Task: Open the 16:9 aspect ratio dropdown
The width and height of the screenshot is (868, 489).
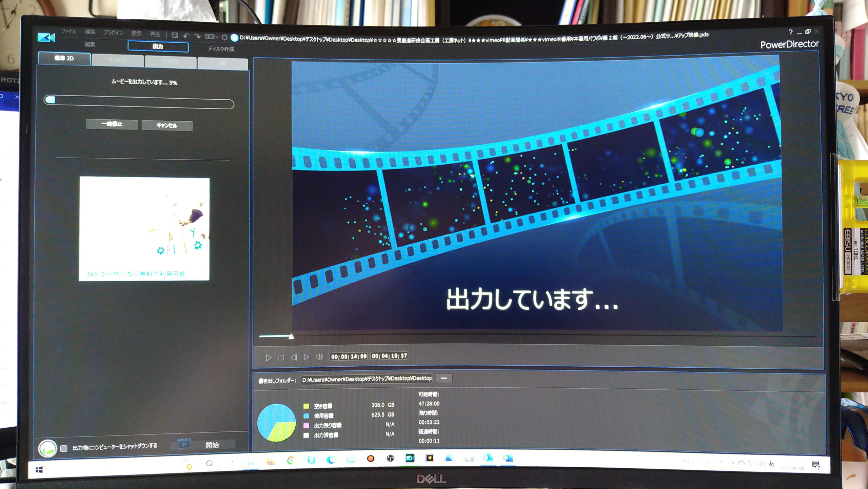Action: click(212, 36)
